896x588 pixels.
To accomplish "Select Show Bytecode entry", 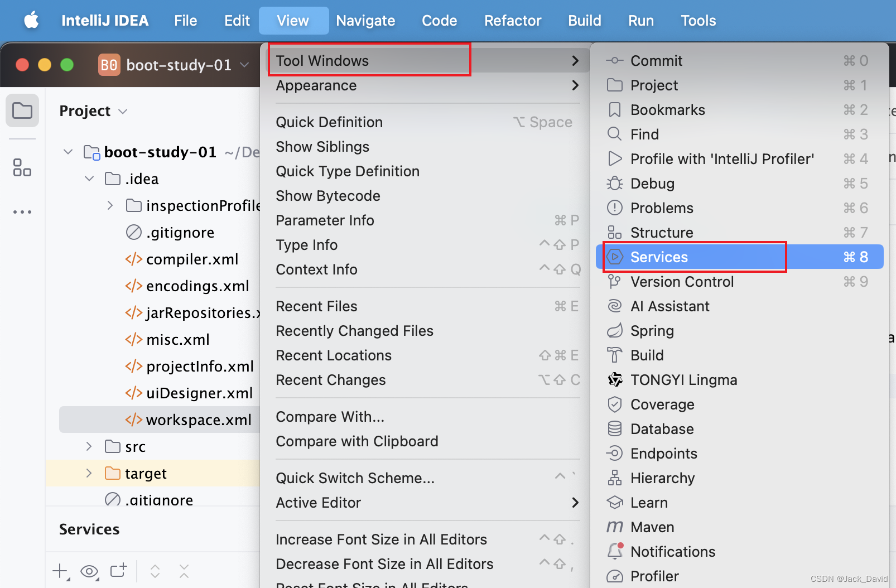I will [x=427, y=196].
